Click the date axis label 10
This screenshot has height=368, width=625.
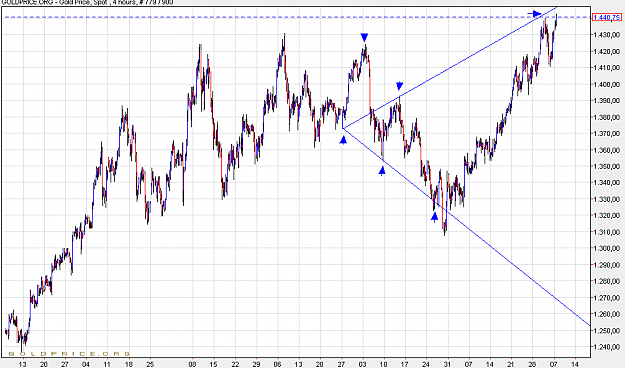(x=384, y=364)
